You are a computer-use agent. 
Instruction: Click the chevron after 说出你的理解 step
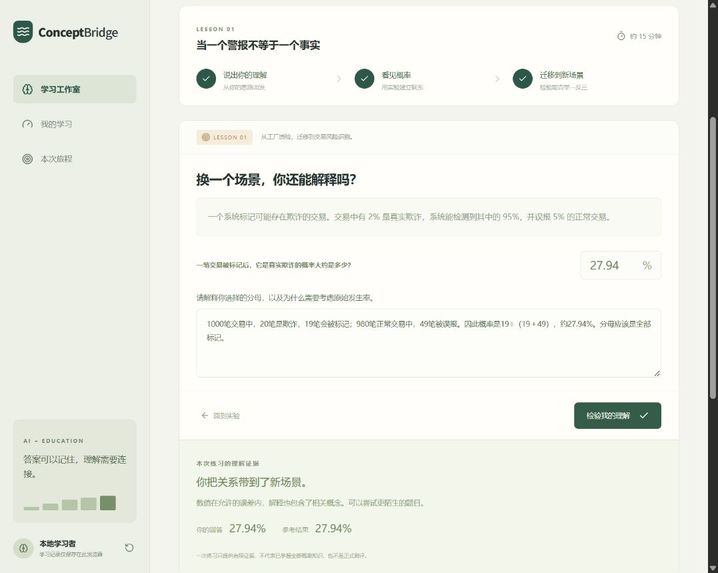point(339,79)
